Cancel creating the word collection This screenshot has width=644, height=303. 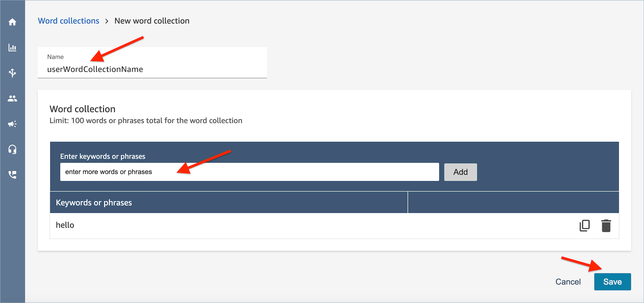(x=568, y=282)
